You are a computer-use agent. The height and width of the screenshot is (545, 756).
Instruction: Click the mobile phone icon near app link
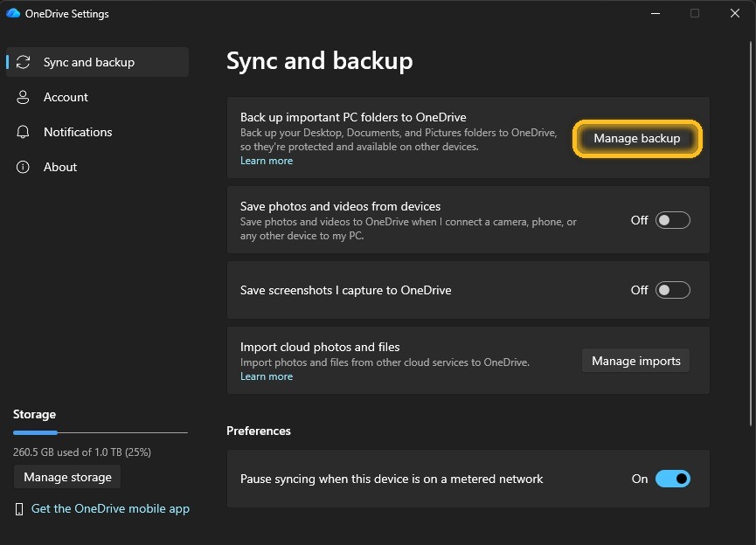click(19, 509)
